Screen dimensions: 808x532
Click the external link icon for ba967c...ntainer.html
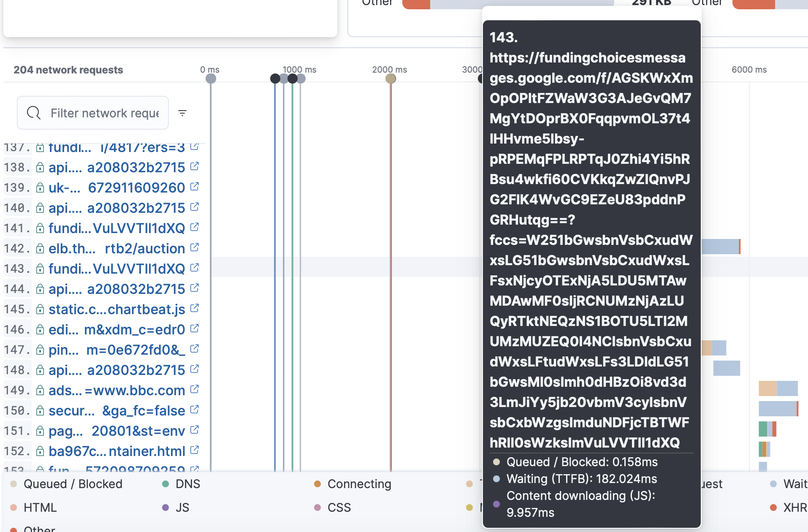point(195,450)
